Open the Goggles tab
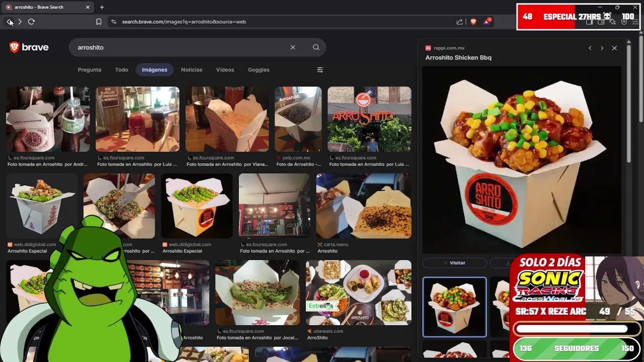Screen dimensions: 644x362 259,70
